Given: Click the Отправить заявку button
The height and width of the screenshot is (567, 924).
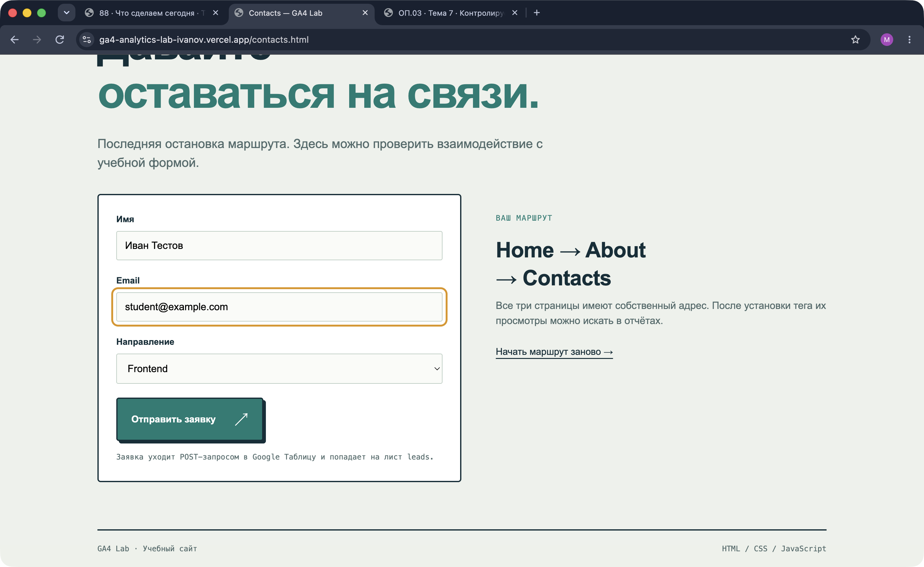Looking at the screenshot, I should (190, 419).
